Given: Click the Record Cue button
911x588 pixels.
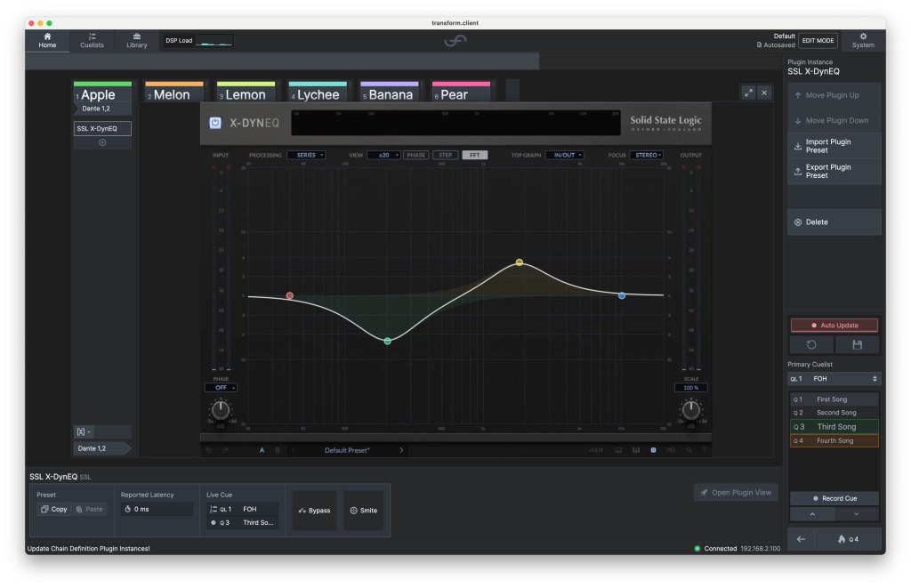Looking at the screenshot, I should coord(834,498).
